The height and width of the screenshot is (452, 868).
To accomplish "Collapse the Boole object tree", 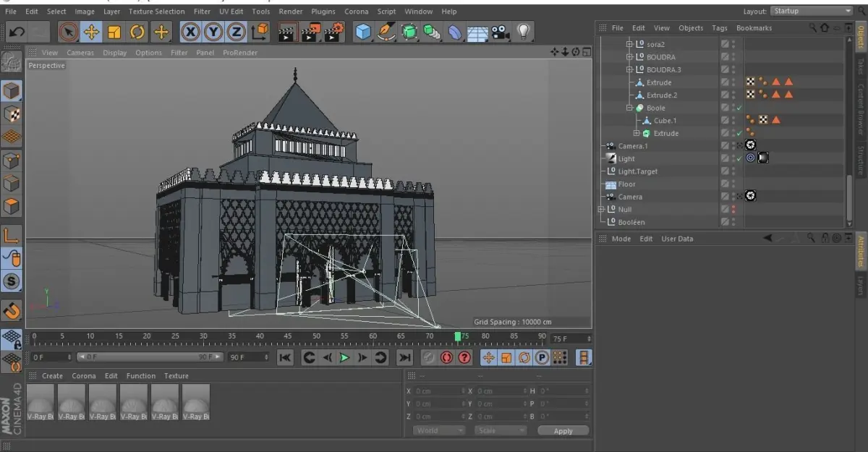I will click(629, 108).
